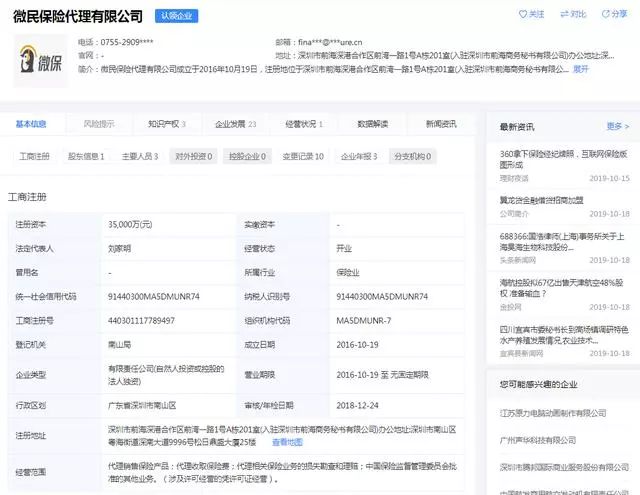Open news 海航控股拟67亿出售天津航空
The height and width of the screenshot is (495, 640).
coord(561,288)
